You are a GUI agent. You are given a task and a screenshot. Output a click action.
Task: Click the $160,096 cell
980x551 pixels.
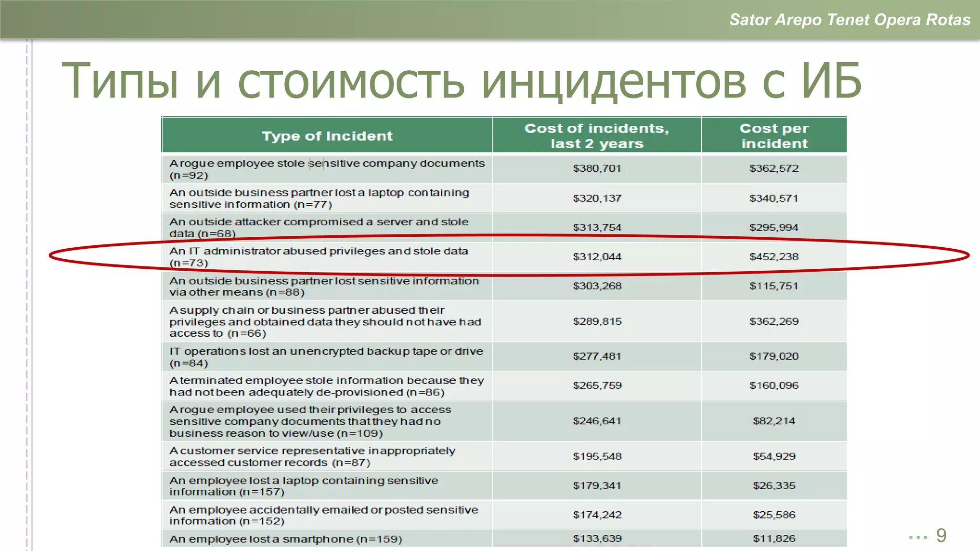(774, 385)
